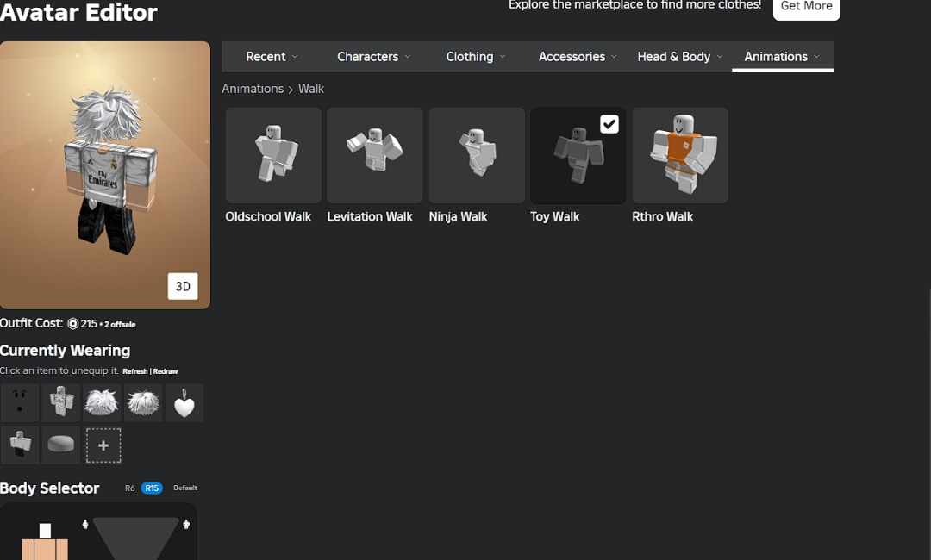Click the add item plus tile
Image resolution: width=931 pixels, height=560 pixels.
103,445
